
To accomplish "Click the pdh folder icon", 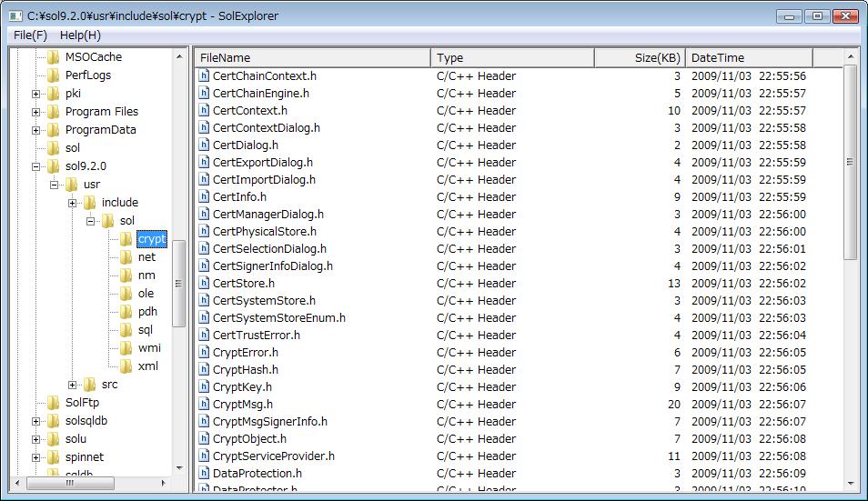I will point(126,312).
